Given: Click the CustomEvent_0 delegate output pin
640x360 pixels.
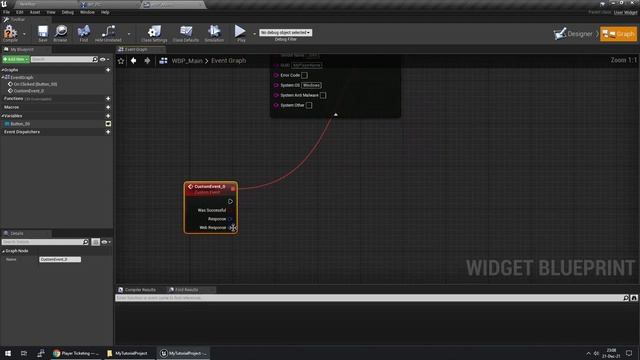Looking at the screenshot, I should point(233,189).
